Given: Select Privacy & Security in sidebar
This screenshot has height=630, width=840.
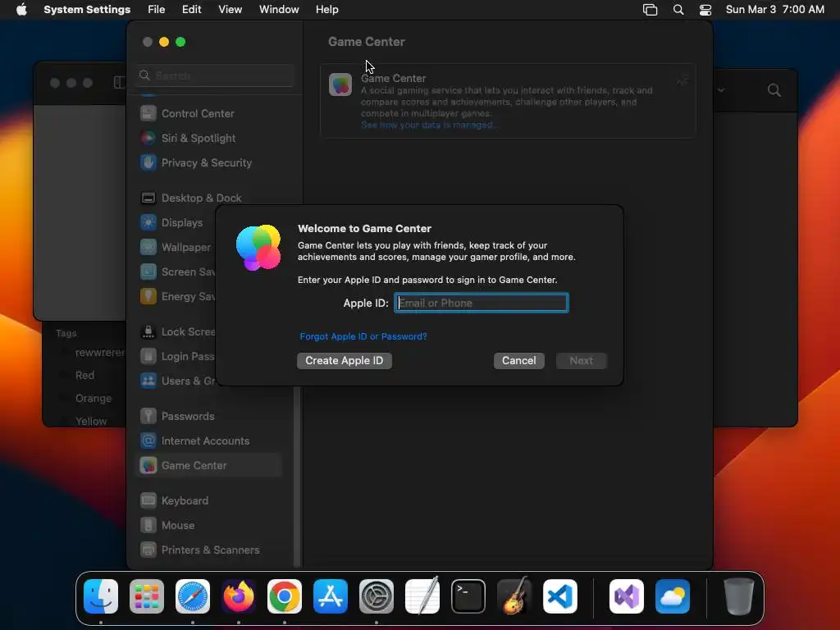Looking at the screenshot, I should 209,163.
